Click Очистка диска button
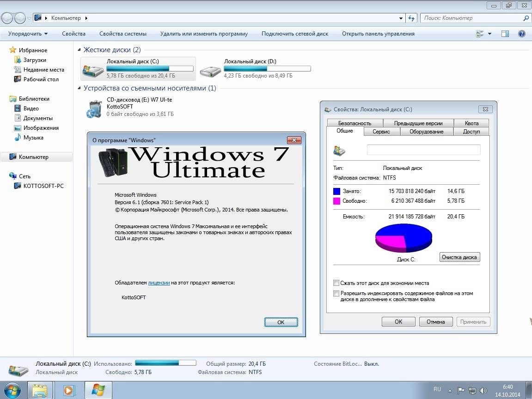 (x=459, y=257)
